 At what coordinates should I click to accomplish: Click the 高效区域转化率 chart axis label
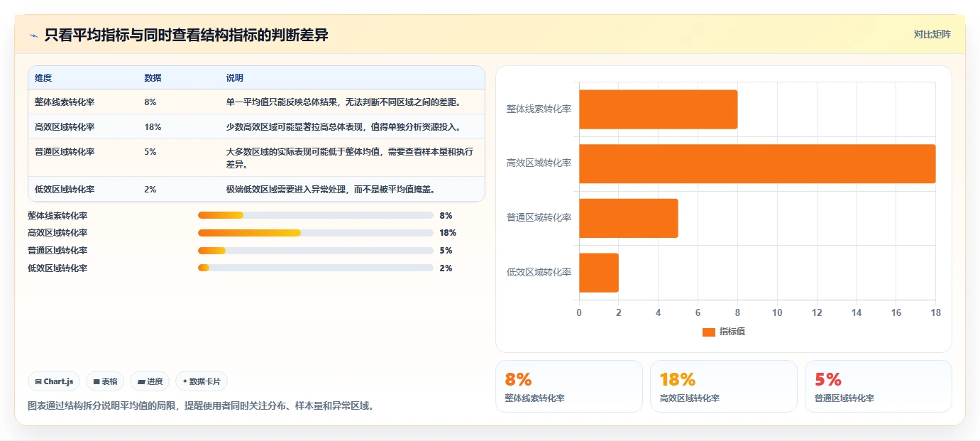click(x=539, y=163)
